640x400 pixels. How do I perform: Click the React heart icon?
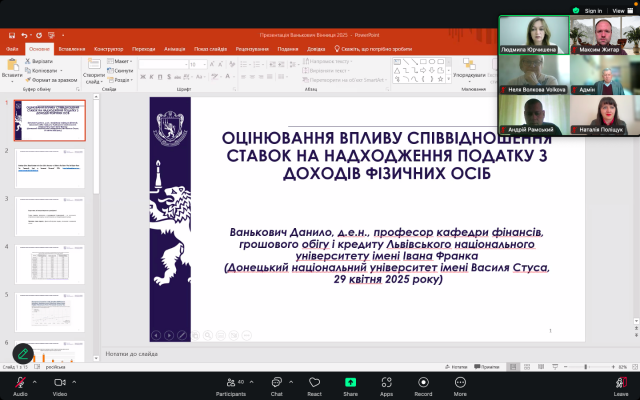[314, 382]
